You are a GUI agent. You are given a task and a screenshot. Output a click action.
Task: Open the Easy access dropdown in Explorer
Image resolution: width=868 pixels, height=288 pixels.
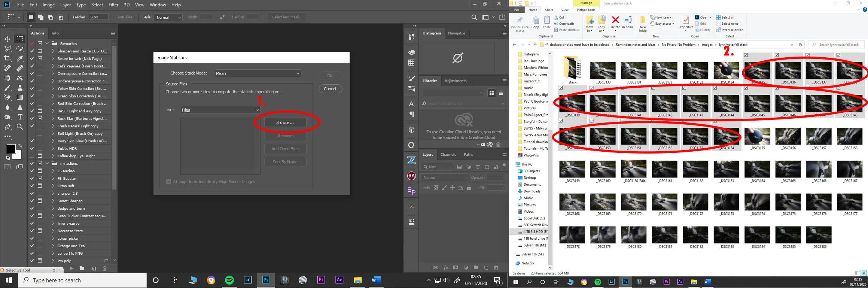click(x=662, y=24)
